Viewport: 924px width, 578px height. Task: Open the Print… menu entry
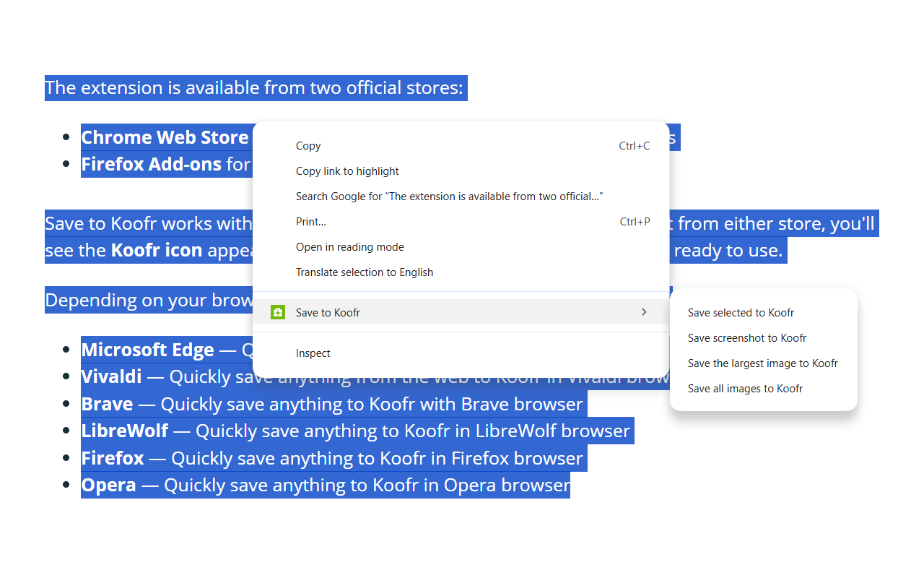click(461, 222)
